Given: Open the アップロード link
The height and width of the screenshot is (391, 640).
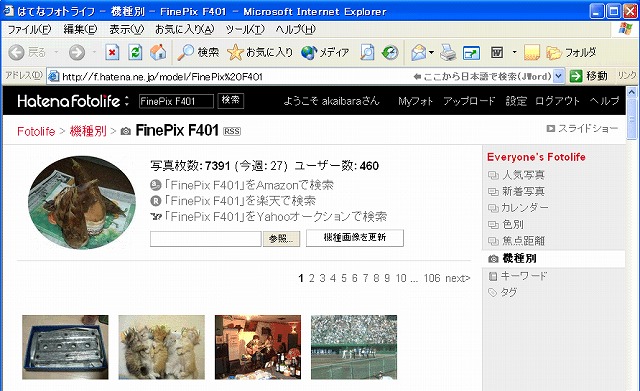Looking at the screenshot, I should 469,101.
